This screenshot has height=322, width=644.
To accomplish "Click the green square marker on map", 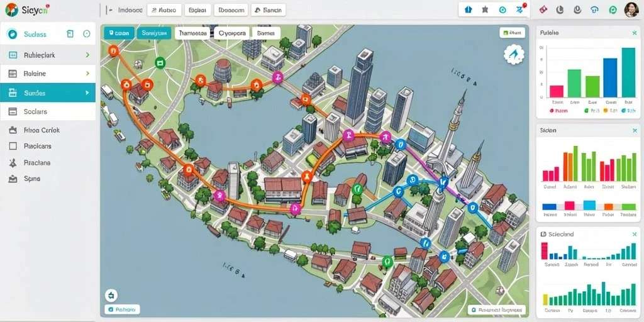I will pyautogui.click(x=160, y=63).
